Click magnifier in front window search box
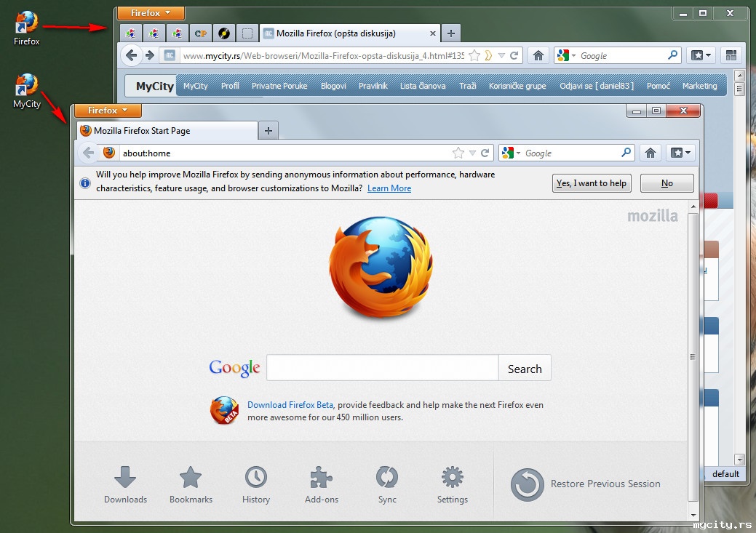 [x=626, y=153]
